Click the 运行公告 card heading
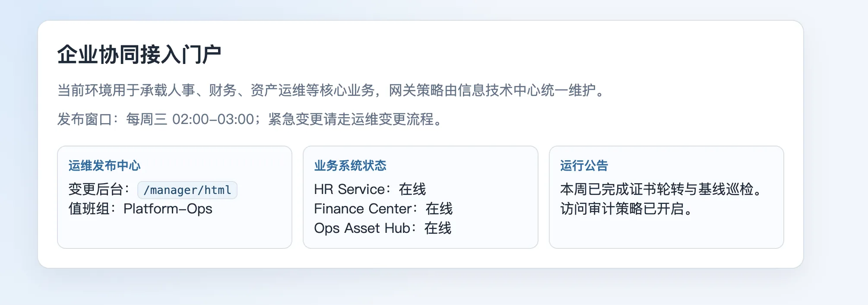 coord(584,165)
